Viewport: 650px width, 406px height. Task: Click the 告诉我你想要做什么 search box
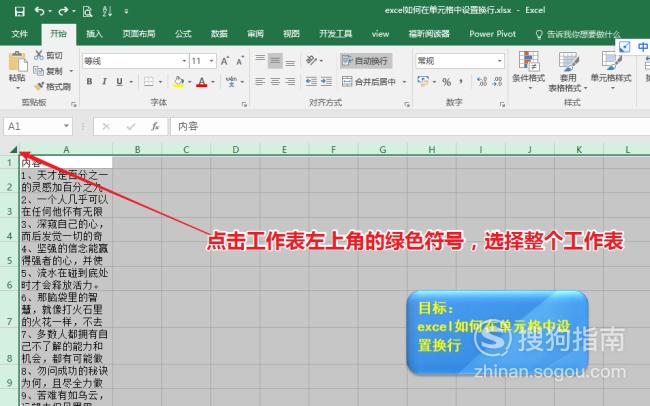578,34
